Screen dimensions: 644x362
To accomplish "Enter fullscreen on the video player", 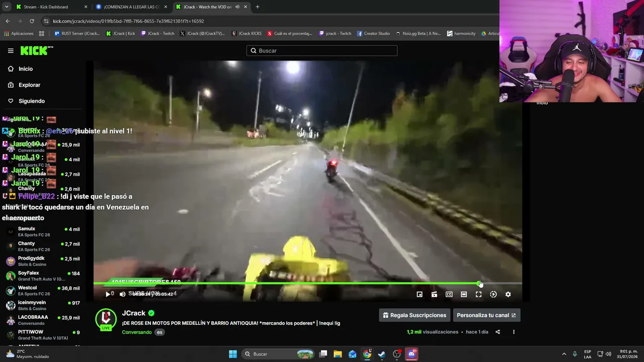I will click(x=478, y=294).
